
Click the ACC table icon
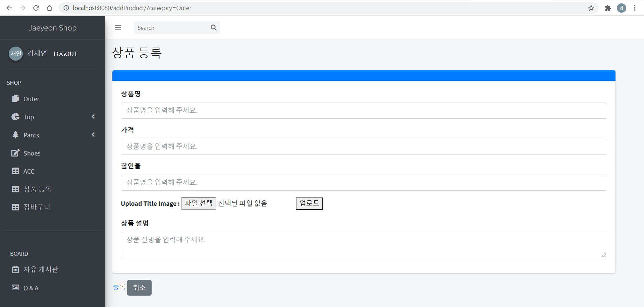point(16,171)
